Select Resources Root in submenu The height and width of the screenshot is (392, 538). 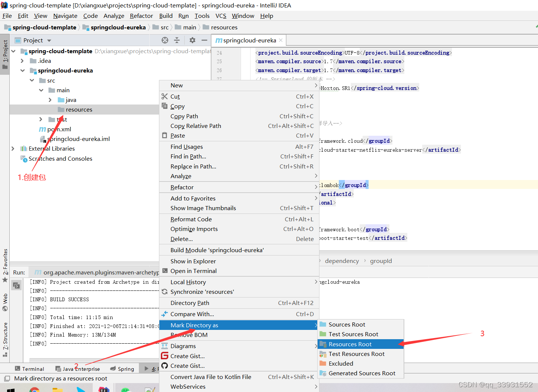pos(361,344)
